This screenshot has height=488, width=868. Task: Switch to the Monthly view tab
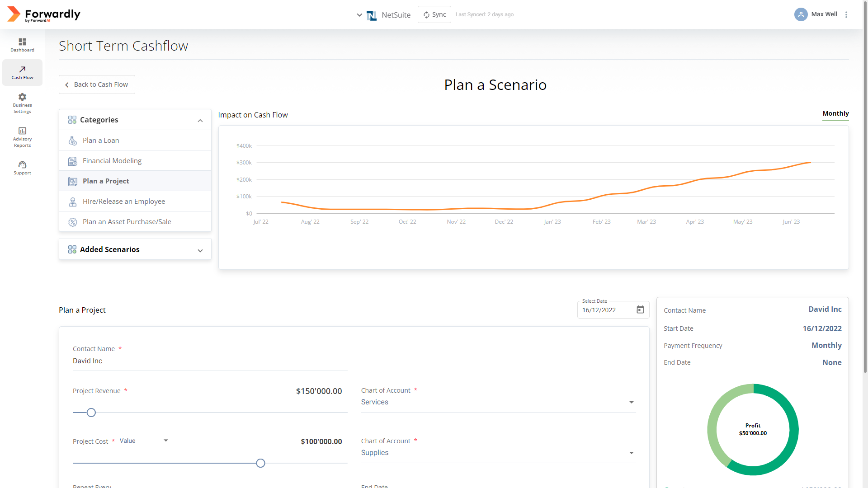835,114
